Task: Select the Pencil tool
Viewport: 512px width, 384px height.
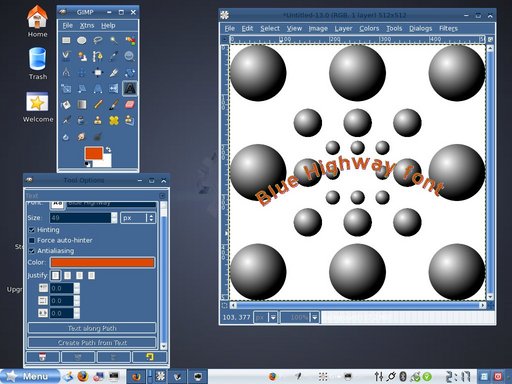Action: [98, 104]
